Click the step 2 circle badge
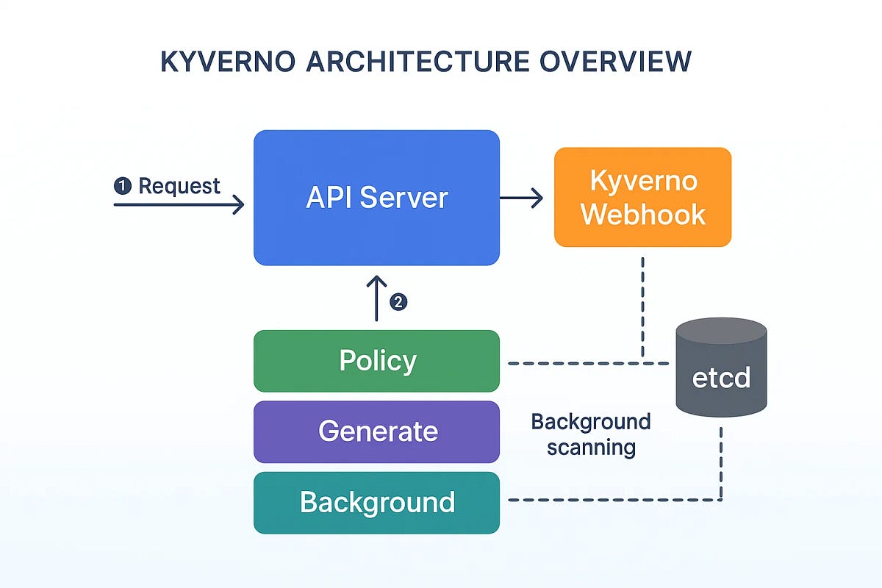Image resolution: width=882 pixels, height=588 pixels. [399, 301]
